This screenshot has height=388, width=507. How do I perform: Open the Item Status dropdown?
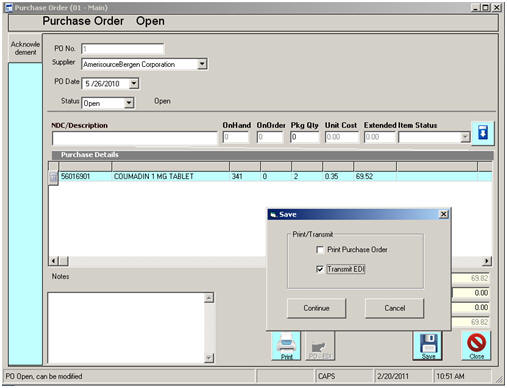[x=465, y=137]
